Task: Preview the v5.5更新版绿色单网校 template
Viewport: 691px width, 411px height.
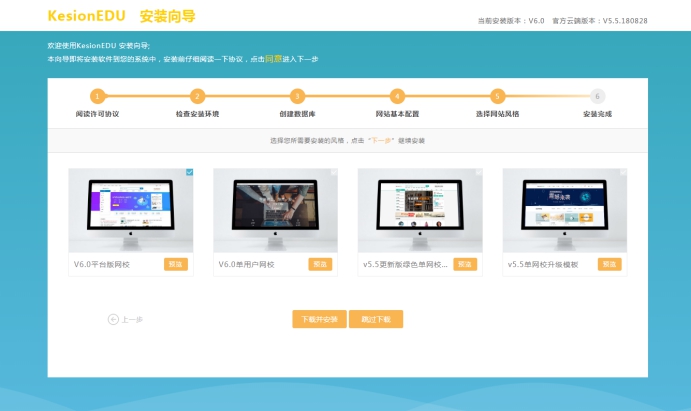Action: click(465, 264)
